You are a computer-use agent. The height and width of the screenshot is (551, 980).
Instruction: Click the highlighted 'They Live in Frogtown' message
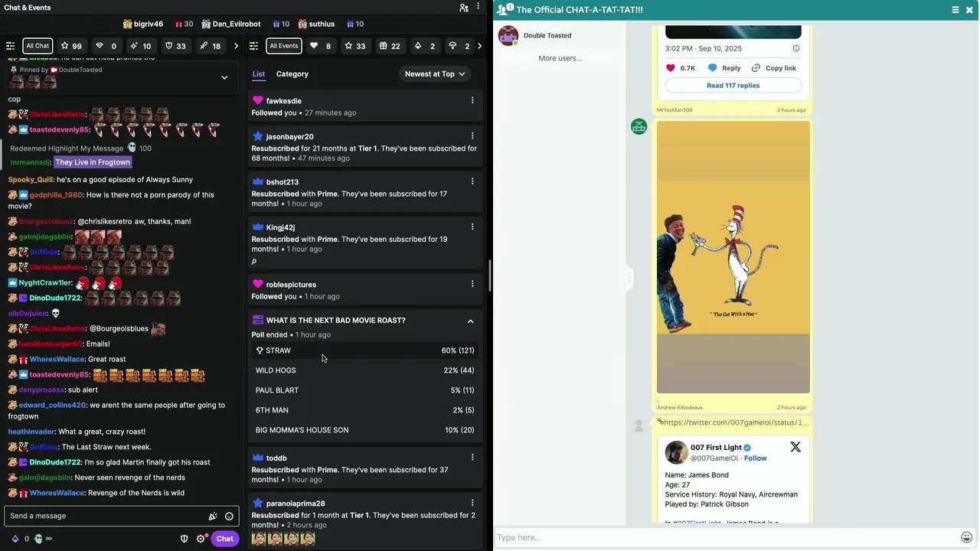(x=93, y=162)
